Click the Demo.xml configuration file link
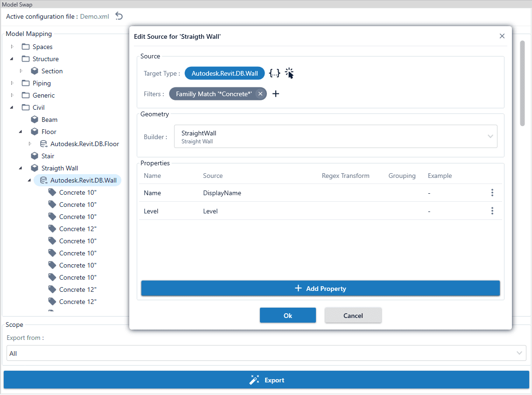Image resolution: width=532 pixels, height=395 pixels. point(94,16)
